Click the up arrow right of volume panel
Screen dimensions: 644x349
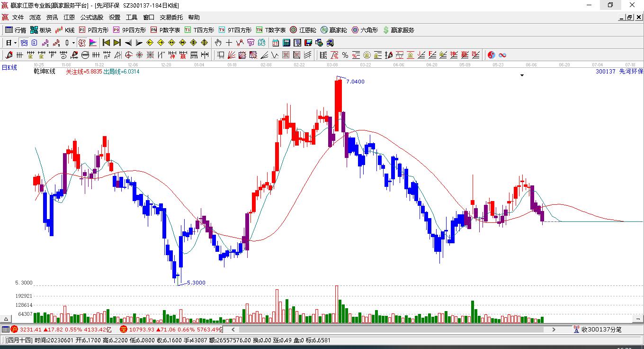coord(637,319)
